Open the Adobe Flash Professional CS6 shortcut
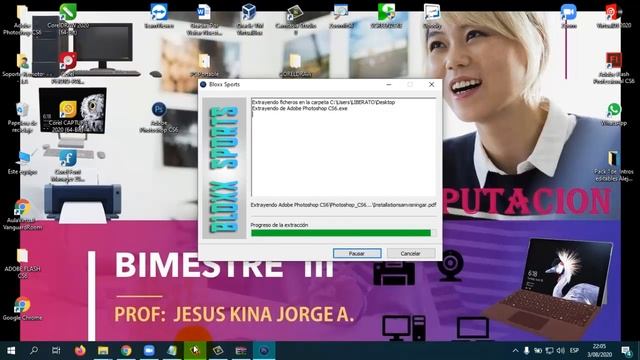This screenshot has height=360, width=640. [x=613, y=69]
